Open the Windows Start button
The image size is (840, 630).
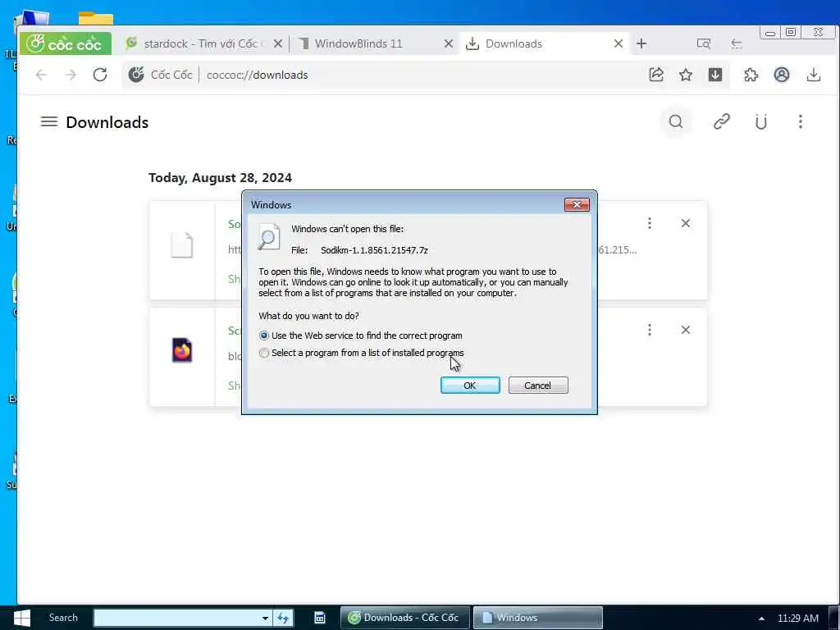click(x=21, y=618)
